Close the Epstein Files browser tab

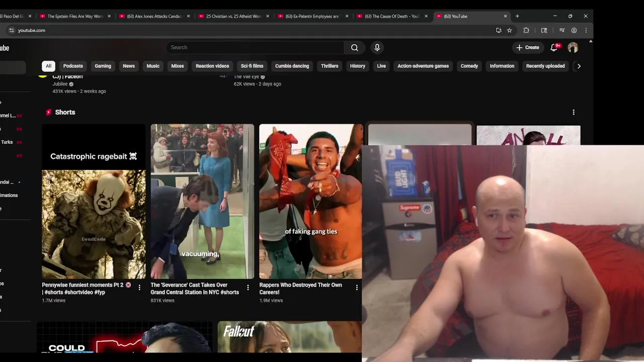(109, 16)
